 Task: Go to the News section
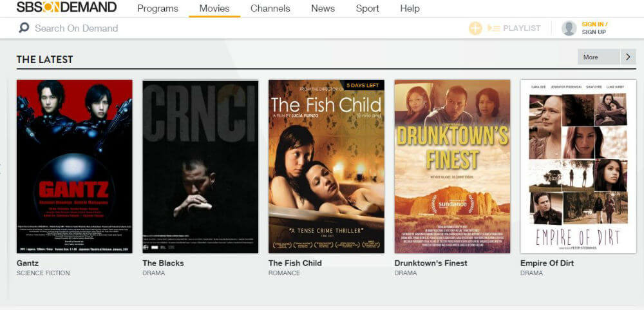point(323,8)
